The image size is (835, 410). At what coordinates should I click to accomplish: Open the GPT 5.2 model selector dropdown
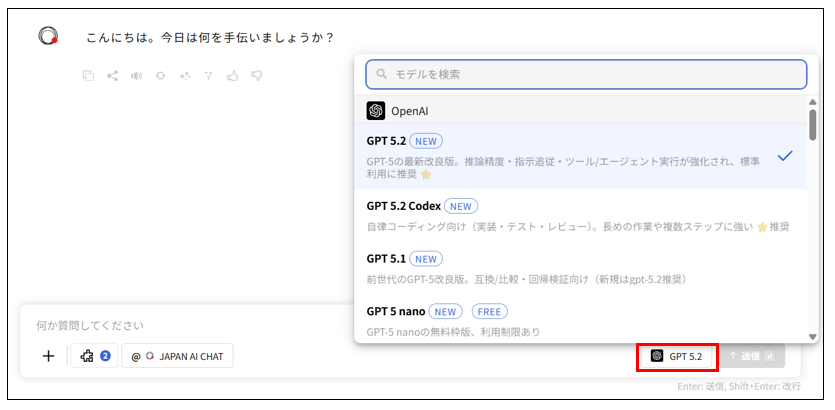click(678, 356)
